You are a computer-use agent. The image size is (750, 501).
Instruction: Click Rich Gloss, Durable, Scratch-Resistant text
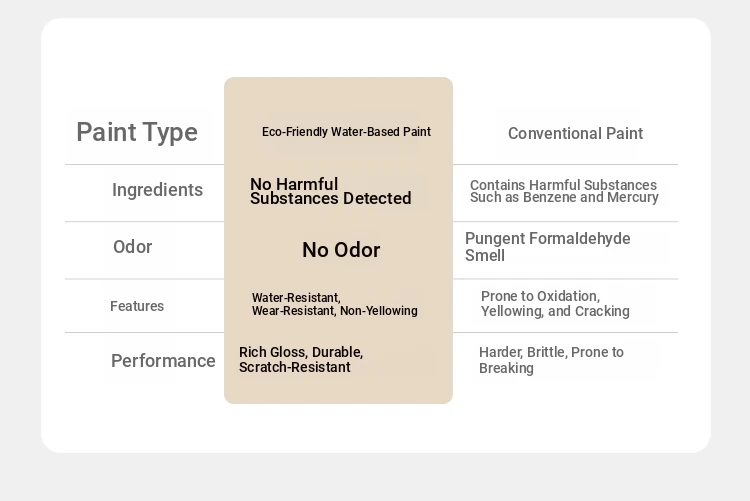pyautogui.click(x=301, y=359)
